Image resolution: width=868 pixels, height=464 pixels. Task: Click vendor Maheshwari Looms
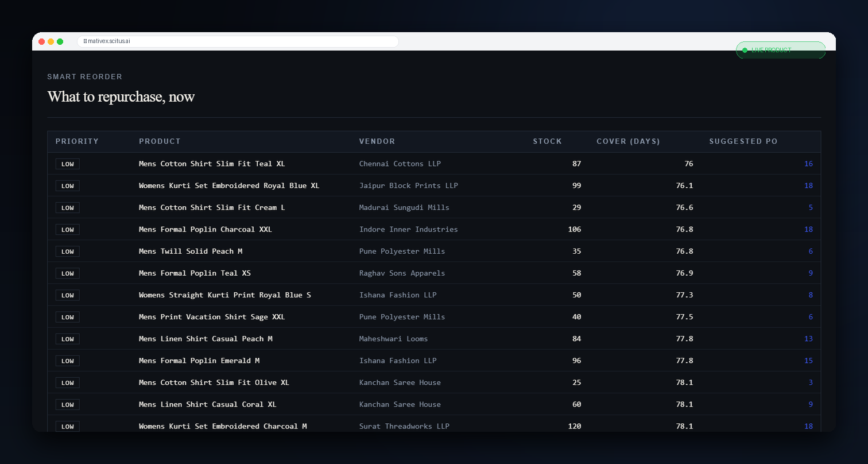point(393,338)
